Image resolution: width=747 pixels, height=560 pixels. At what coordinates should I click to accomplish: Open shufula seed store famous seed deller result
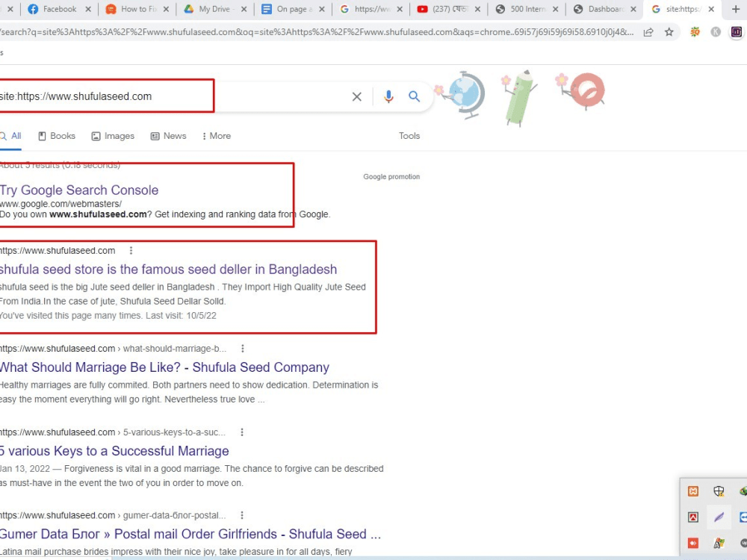click(x=168, y=269)
